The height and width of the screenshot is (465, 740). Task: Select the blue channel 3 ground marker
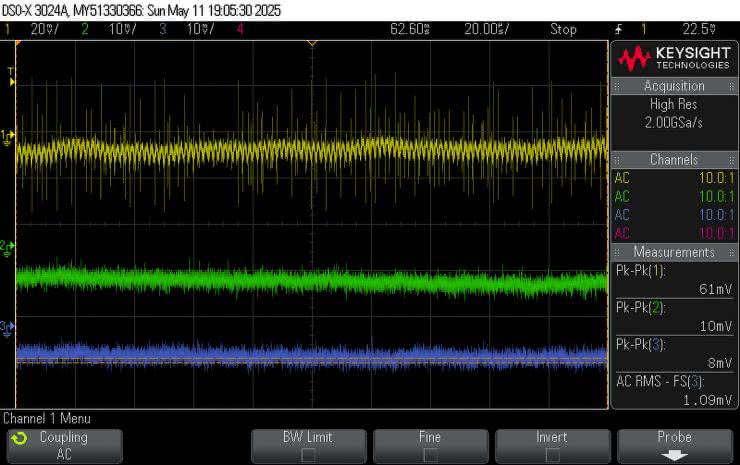click(8, 326)
